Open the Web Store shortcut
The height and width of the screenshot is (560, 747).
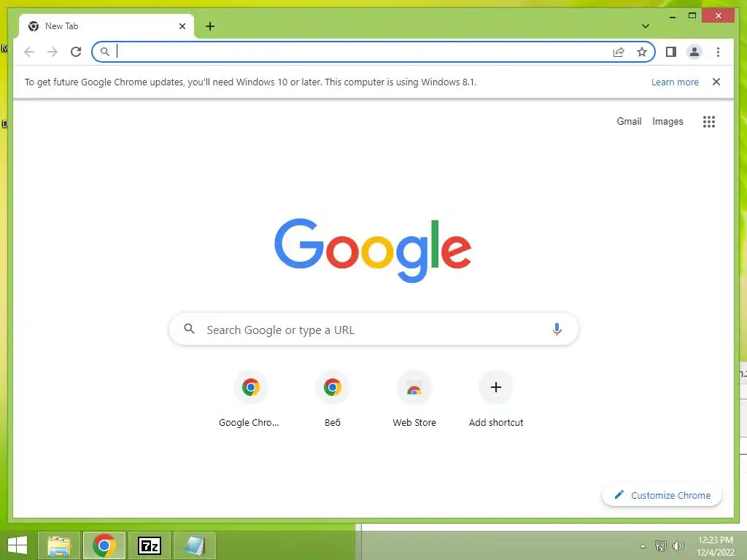click(414, 400)
